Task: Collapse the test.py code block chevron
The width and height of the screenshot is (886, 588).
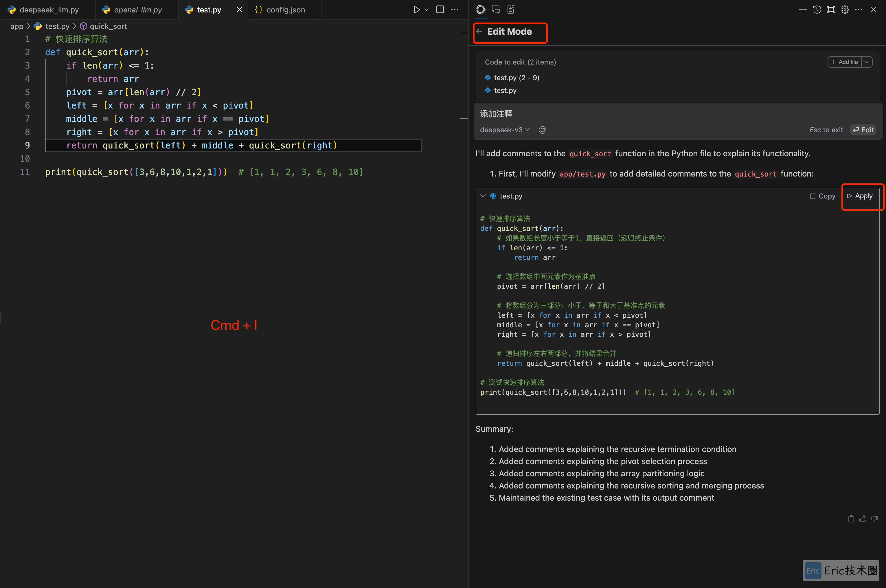Action: (x=483, y=196)
